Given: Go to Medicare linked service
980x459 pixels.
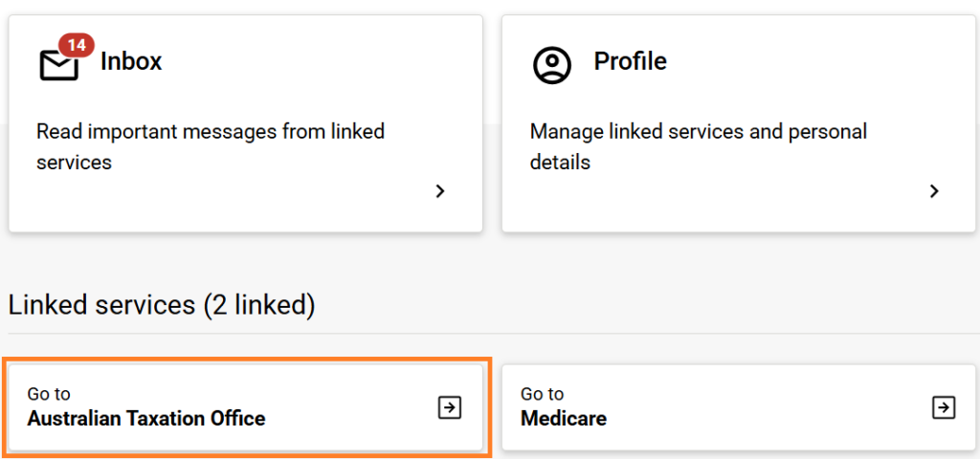Looking at the screenshot, I should coord(737,407).
